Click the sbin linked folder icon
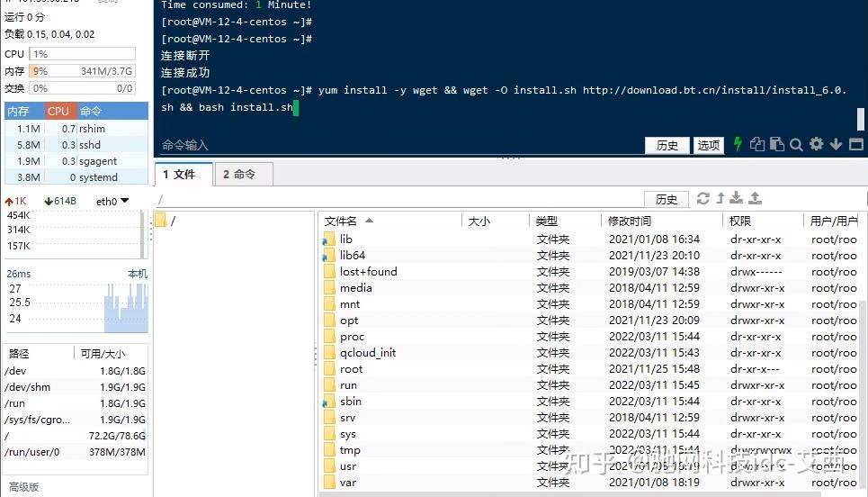868x497 pixels. [x=329, y=402]
